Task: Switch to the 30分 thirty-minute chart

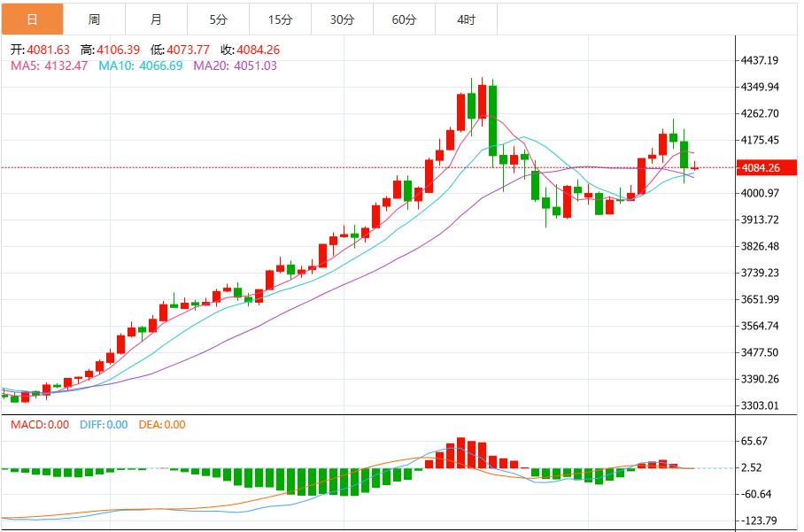Action: (x=341, y=17)
